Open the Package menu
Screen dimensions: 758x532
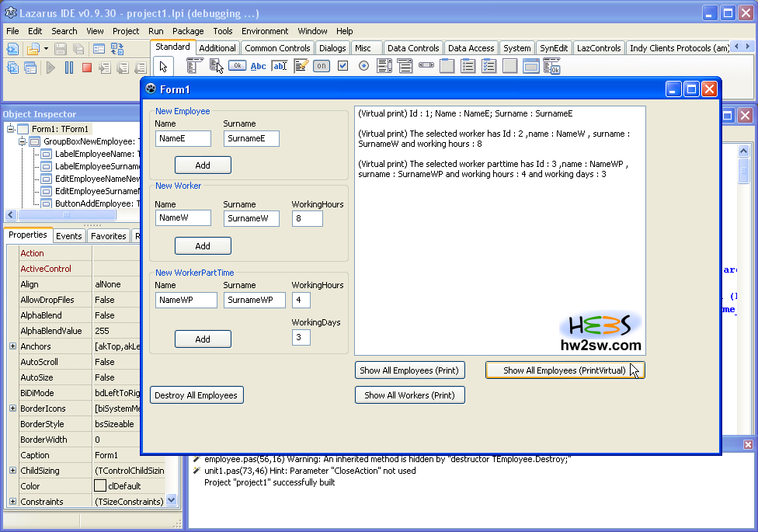pos(188,31)
